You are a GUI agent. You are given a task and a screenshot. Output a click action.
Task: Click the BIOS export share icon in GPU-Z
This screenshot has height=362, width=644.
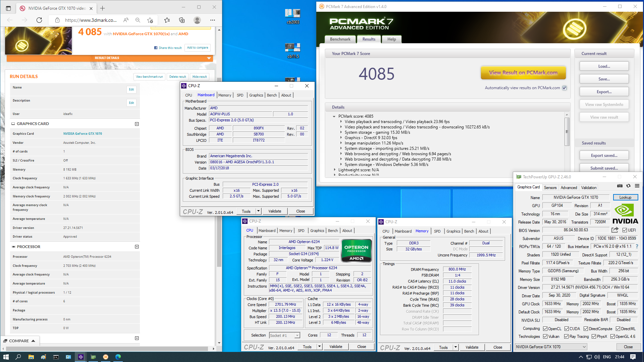point(615,230)
